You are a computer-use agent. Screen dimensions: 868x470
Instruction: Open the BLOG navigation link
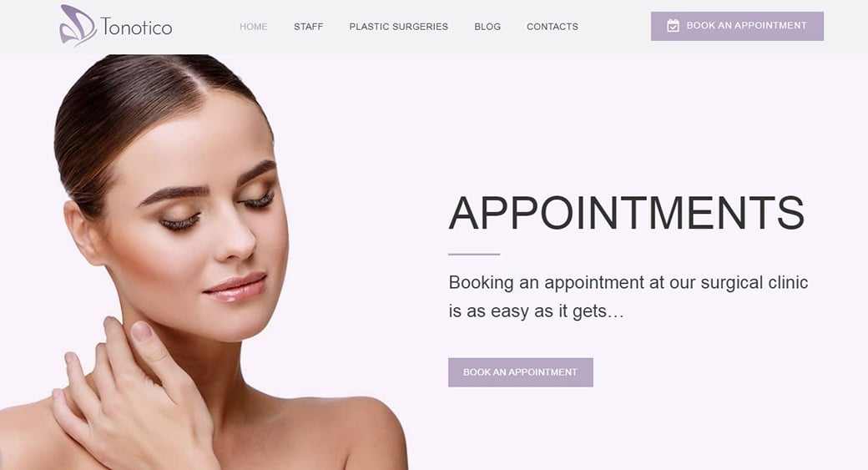pyautogui.click(x=487, y=27)
